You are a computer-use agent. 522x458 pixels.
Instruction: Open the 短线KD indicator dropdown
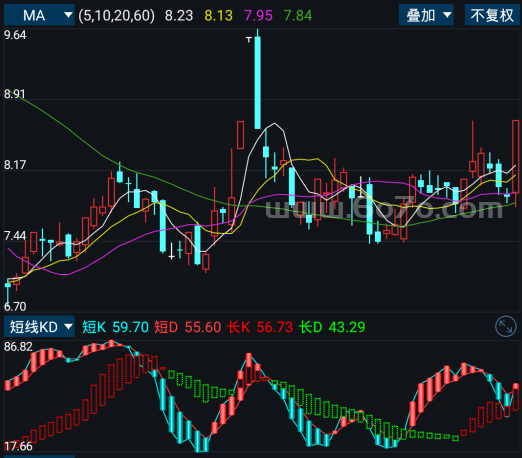coord(39,327)
